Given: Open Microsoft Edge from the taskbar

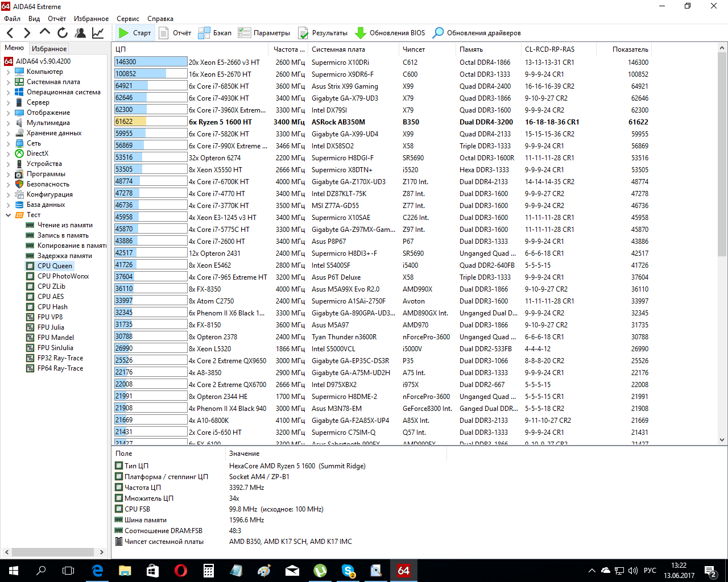Looking at the screenshot, I should click(97, 571).
